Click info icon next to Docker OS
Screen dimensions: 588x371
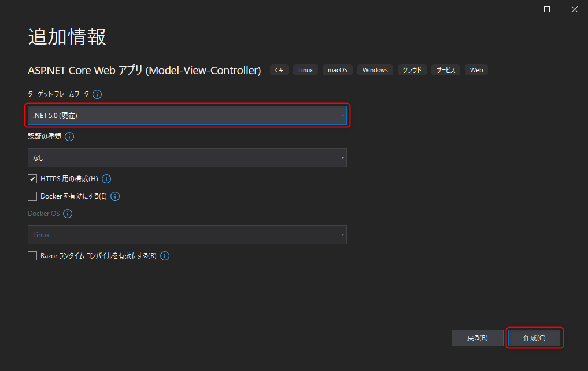coord(68,214)
